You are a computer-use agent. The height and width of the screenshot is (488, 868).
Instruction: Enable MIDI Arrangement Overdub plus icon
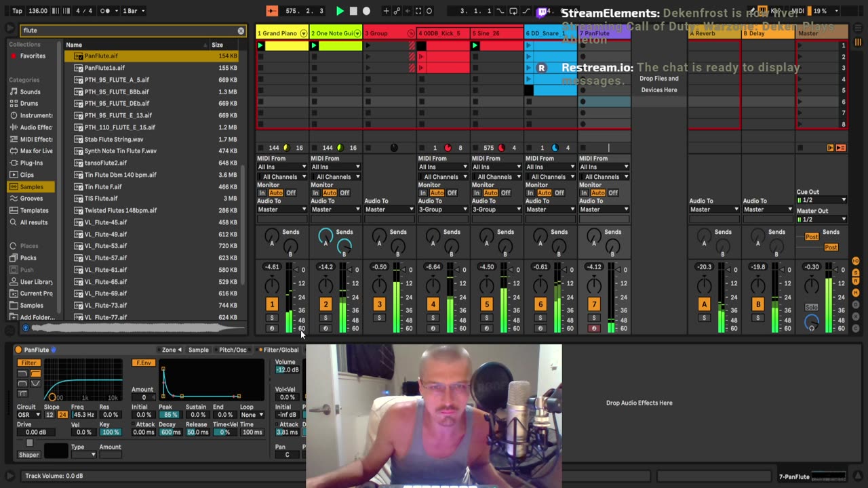386,11
